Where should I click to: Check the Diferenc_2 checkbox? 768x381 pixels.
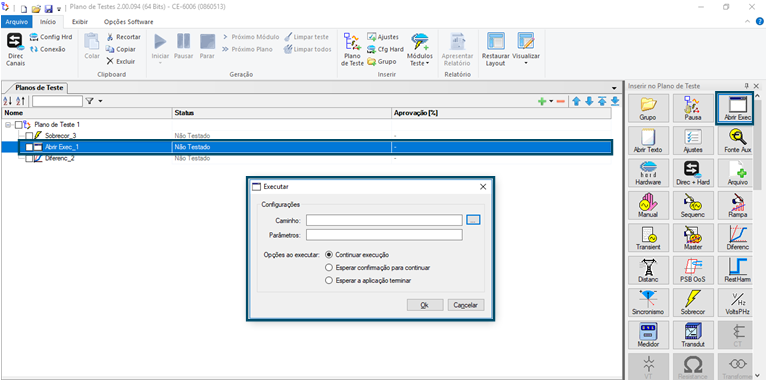(29, 159)
